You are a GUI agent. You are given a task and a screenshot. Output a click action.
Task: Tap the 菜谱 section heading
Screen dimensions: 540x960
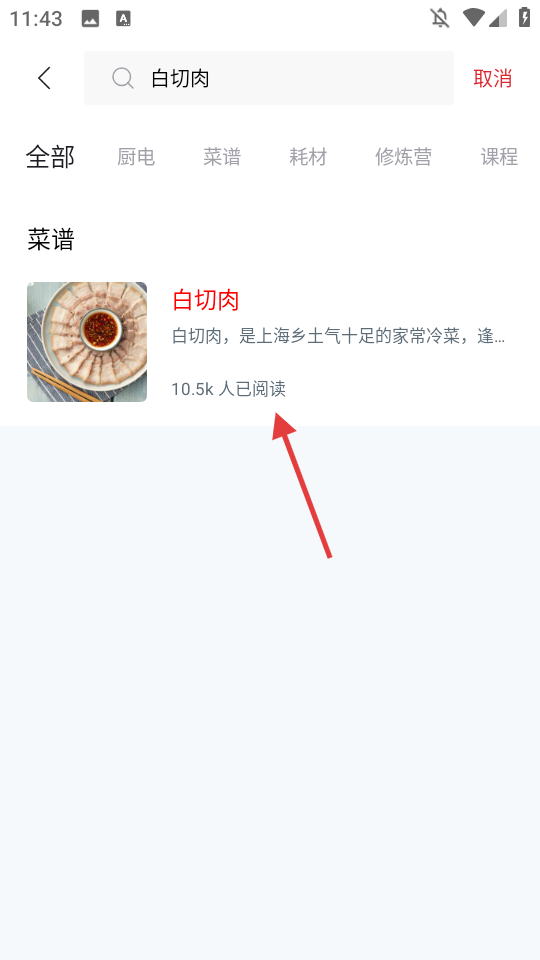pyautogui.click(x=50, y=239)
